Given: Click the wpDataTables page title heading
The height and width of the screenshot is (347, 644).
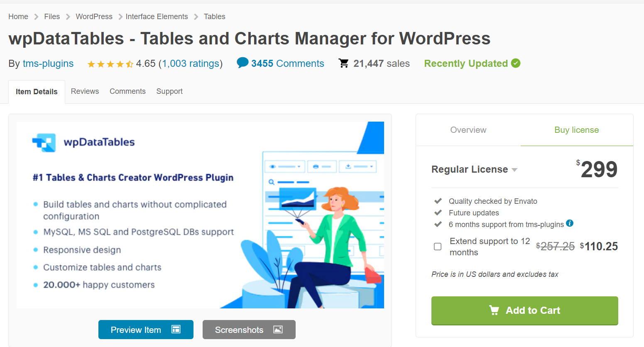Looking at the screenshot, I should (x=250, y=39).
